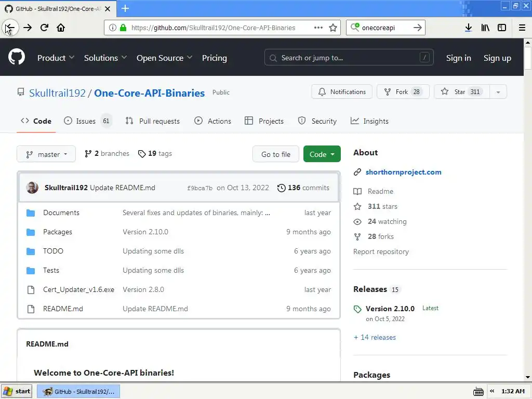532x399 pixels.
Task: Click Skulltrail192 avatar in commit row
Action: pyautogui.click(x=32, y=188)
